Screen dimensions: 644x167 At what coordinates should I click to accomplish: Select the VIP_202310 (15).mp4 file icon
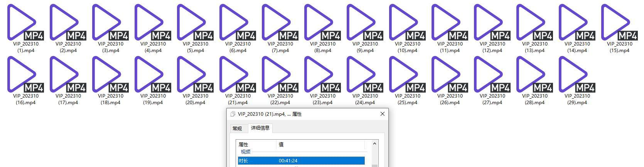pos(619,22)
